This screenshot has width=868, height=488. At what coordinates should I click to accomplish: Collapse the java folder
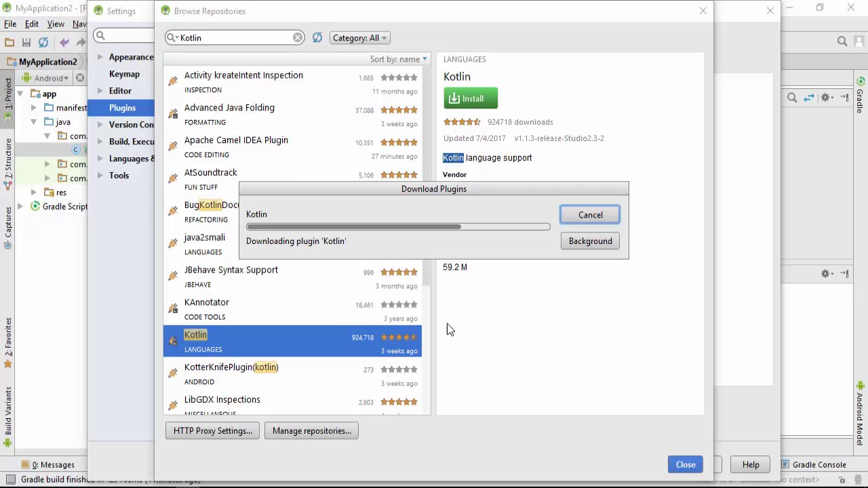33,122
